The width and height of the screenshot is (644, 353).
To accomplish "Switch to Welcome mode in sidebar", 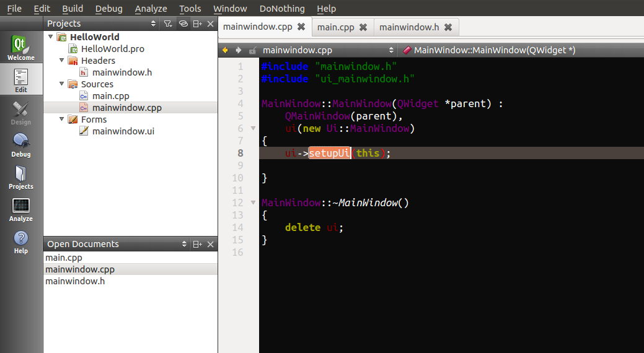I will [x=21, y=48].
